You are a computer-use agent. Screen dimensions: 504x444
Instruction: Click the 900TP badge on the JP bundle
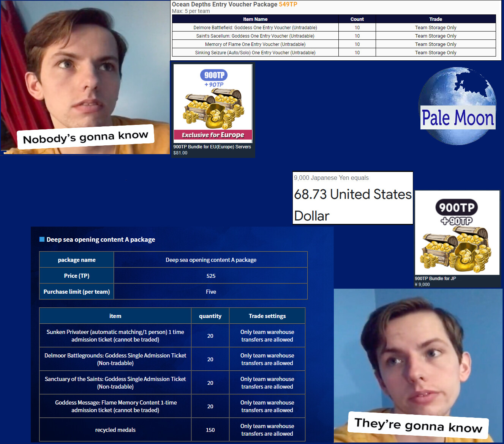[456, 208]
